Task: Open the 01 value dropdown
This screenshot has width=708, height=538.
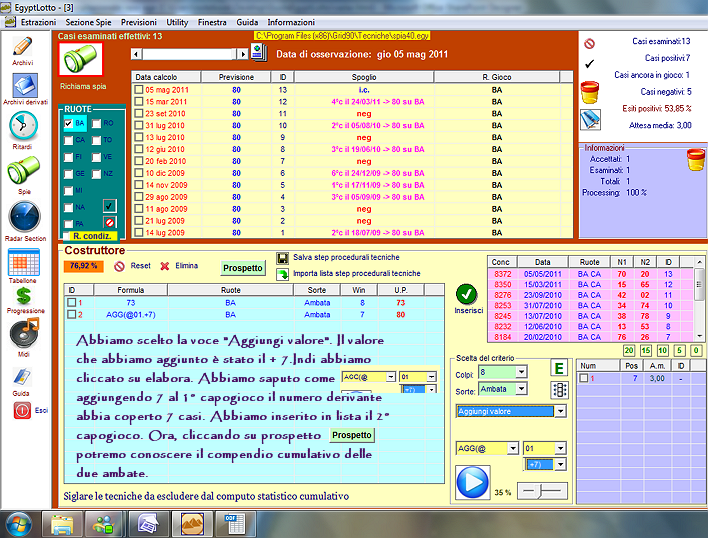Action: (560, 448)
